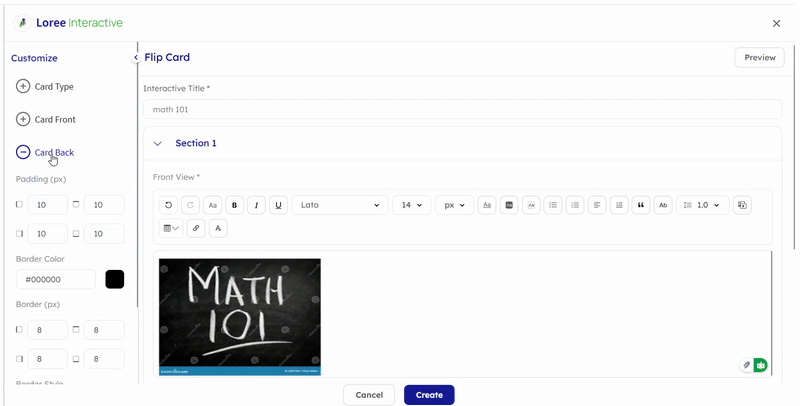Collapse the Customize sidebar panel
Image resolution: width=800 pixels, height=406 pixels.
(136, 58)
